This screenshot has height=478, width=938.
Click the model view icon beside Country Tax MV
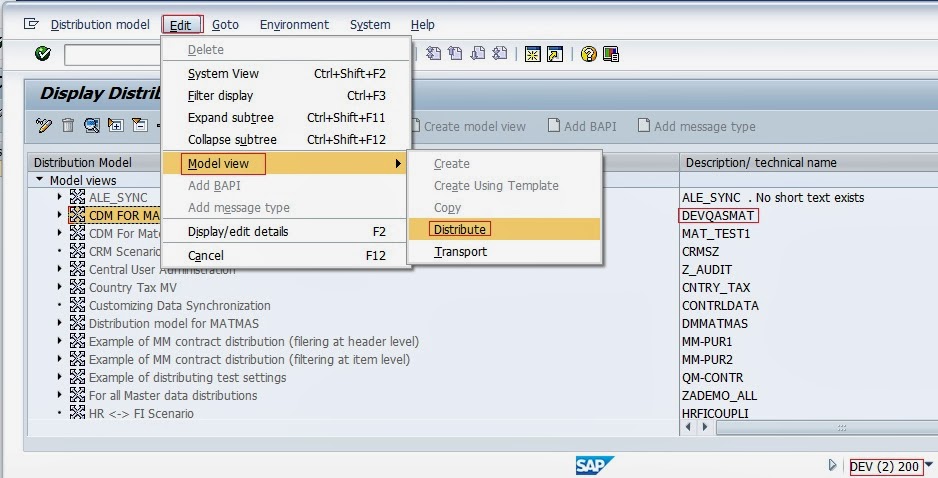click(x=77, y=288)
